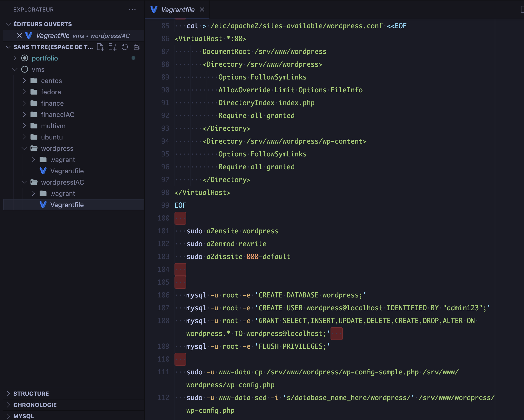Expand .vagrant chevron under wordpressIAC

pos(33,194)
